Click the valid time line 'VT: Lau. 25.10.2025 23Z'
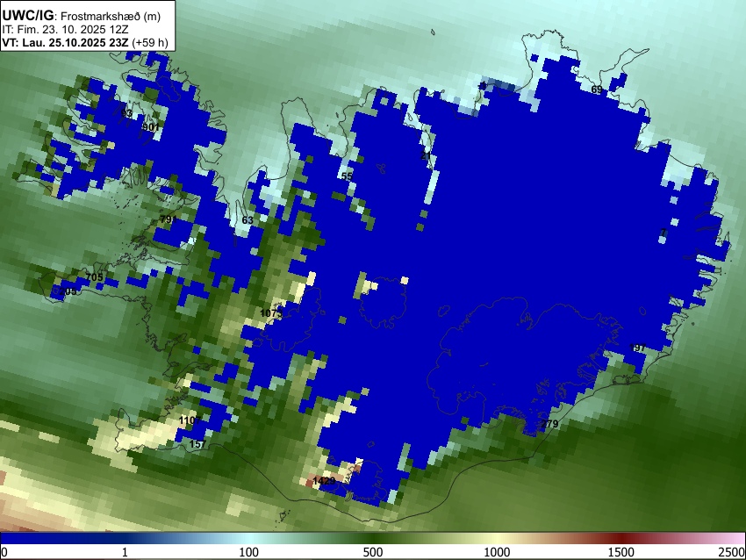746x560 pixels. pyautogui.click(x=65, y=42)
